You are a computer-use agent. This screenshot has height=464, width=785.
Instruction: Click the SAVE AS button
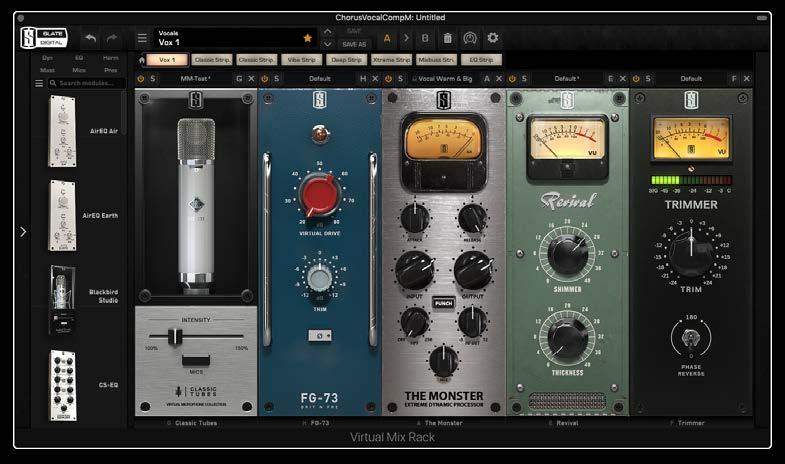point(354,45)
